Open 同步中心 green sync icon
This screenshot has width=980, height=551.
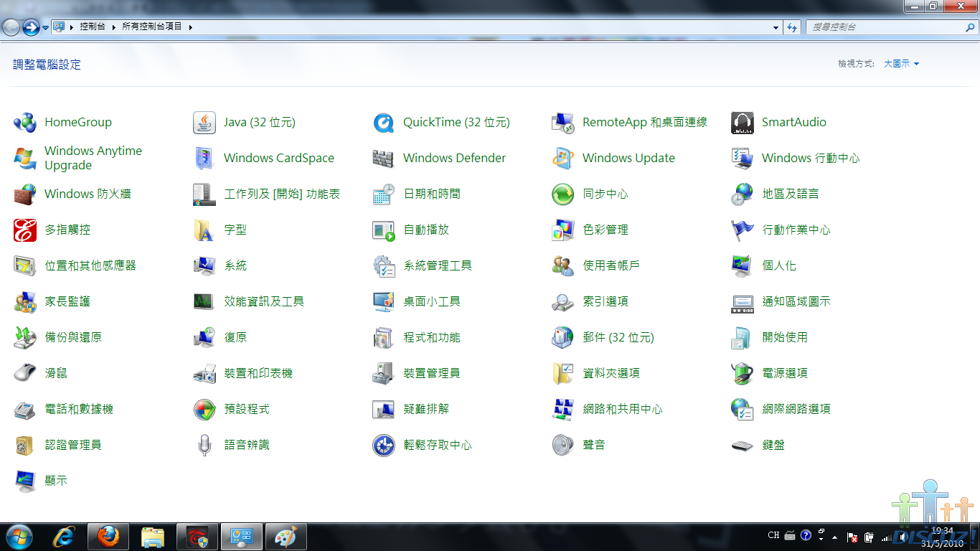click(563, 194)
